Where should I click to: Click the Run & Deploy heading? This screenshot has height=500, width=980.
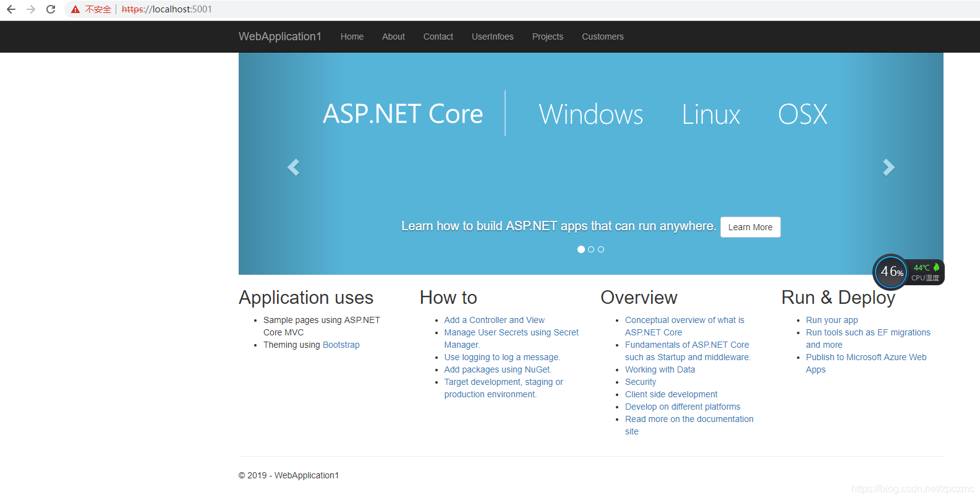[838, 298]
